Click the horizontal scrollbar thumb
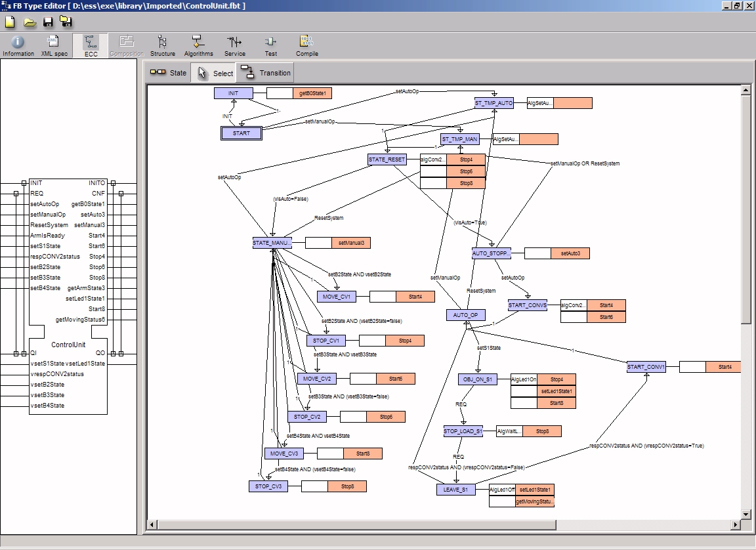 click(356, 524)
